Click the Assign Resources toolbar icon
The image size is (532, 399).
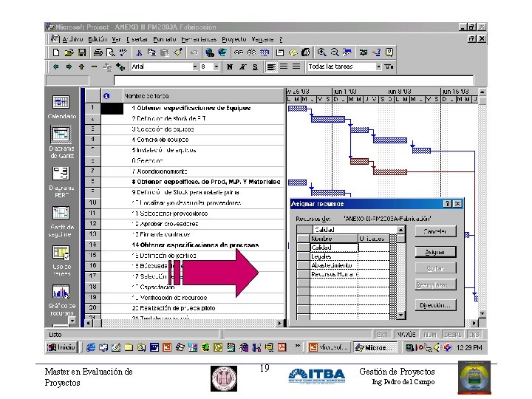click(306, 52)
